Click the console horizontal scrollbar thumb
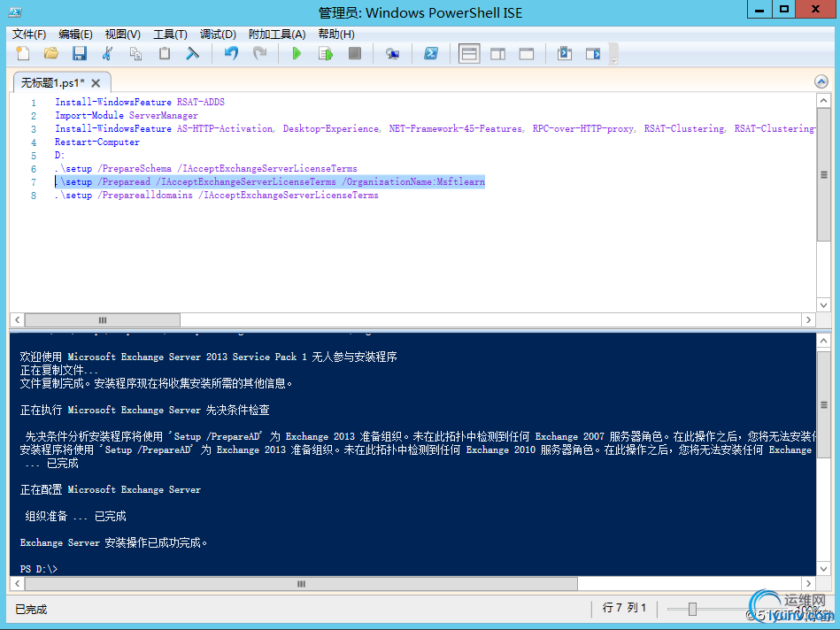This screenshot has height=630, width=840. coord(301,583)
